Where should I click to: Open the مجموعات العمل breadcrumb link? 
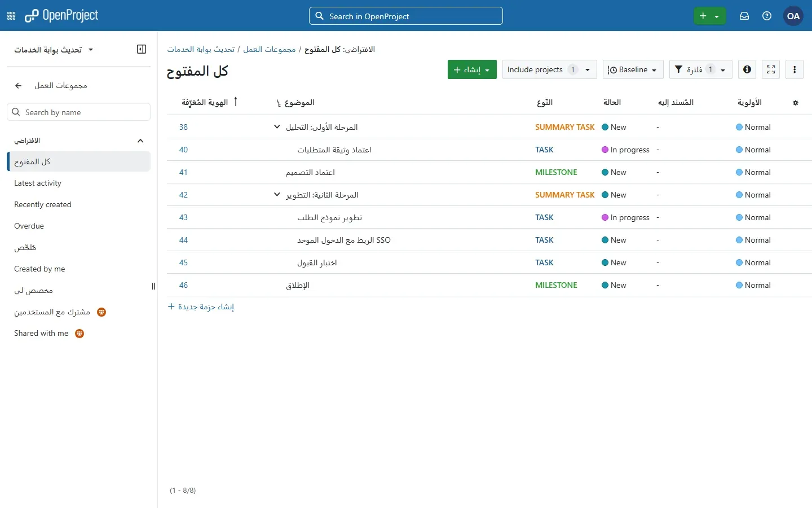click(270, 50)
